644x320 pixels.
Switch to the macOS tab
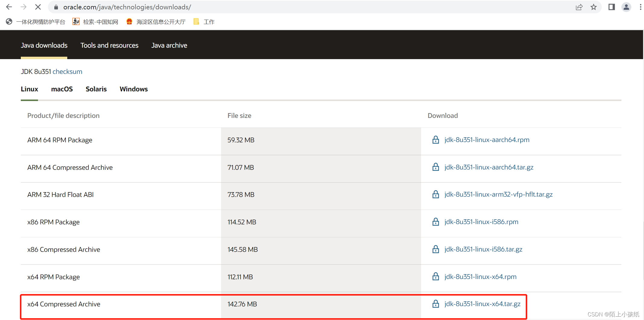62,89
